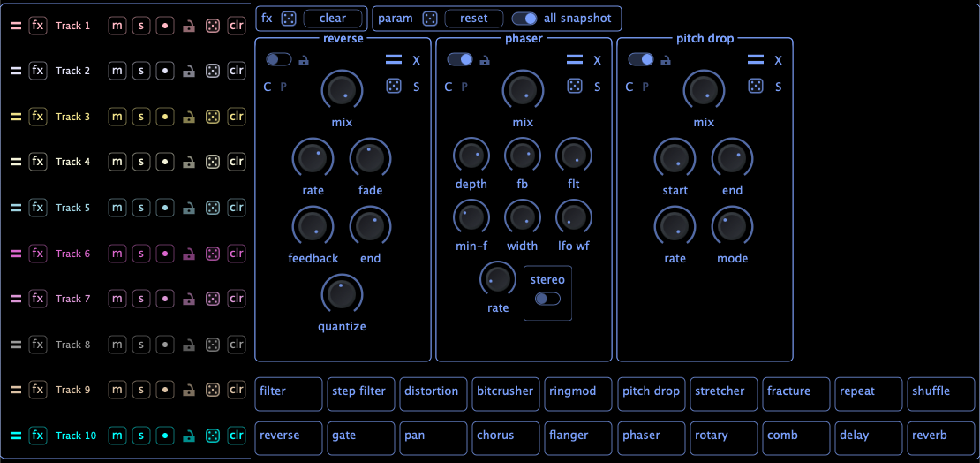The width and height of the screenshot is (980, 463).
Task: Add the gate effect
Action: point(361,438)
